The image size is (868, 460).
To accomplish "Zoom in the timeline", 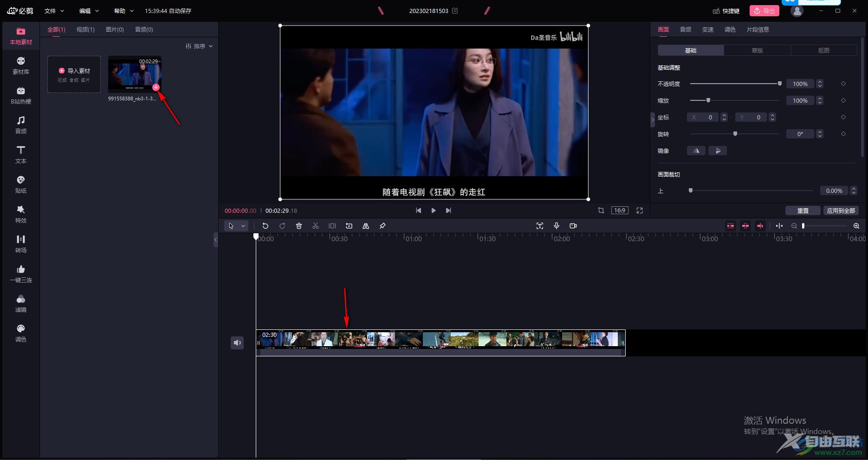I will click(x=856, y=226).
